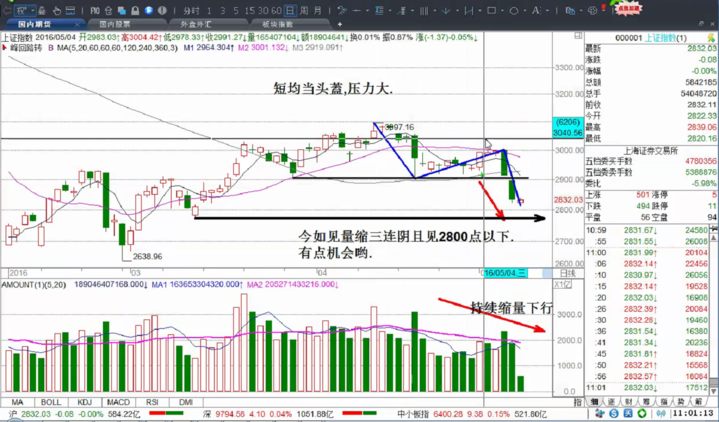Close the 国内期货 tab
This screenshot has width=719, height=422.
(x=77, y=24)
